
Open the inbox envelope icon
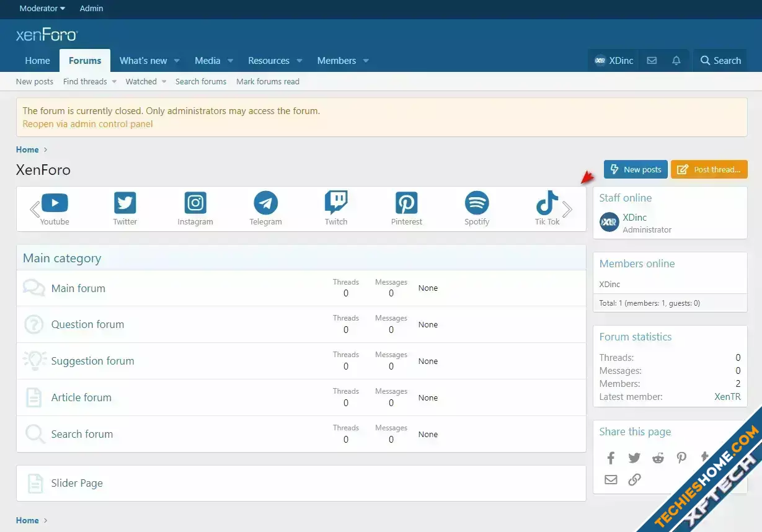pyautogui.click(x=652, y=61)
